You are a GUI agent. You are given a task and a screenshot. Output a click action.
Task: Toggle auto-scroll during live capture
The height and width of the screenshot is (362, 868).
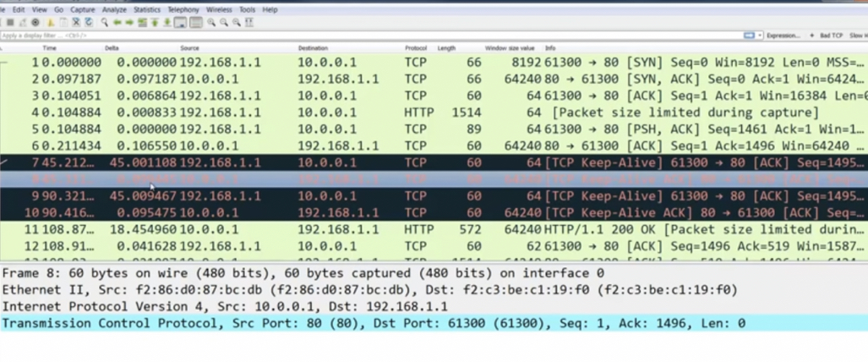[181, 23]
